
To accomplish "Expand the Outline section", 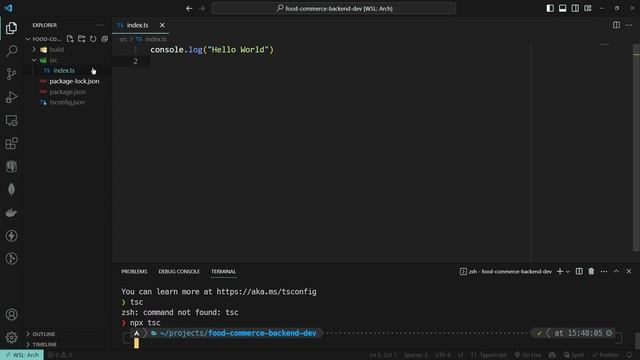I will (43, 334).
